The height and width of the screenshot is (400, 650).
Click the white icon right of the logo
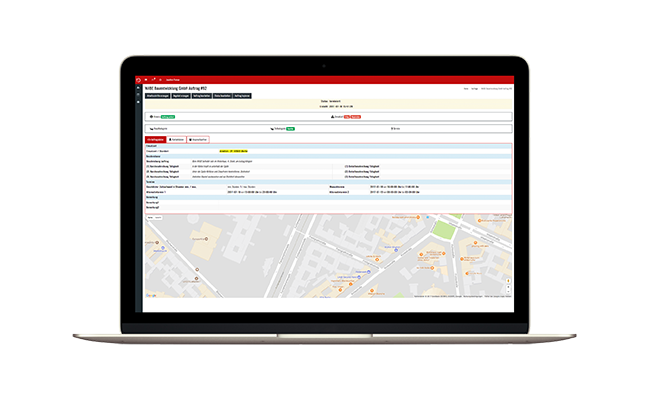point(146,80)
